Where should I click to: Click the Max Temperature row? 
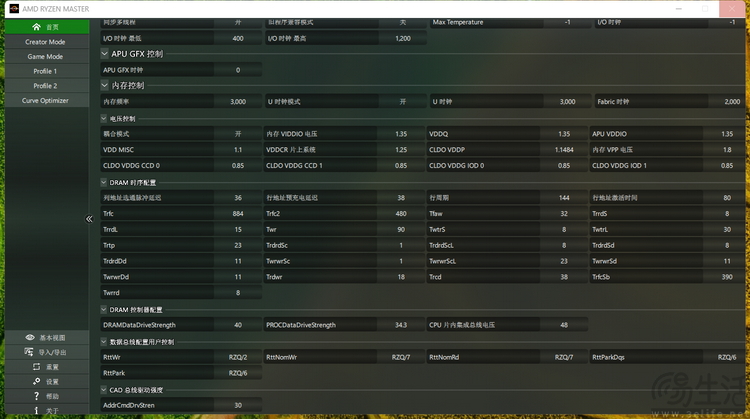click(510, 22)
